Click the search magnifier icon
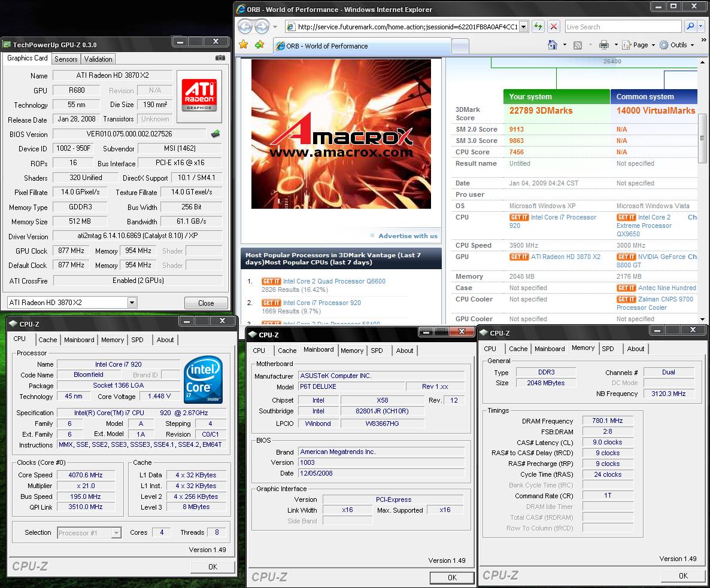 690,27
